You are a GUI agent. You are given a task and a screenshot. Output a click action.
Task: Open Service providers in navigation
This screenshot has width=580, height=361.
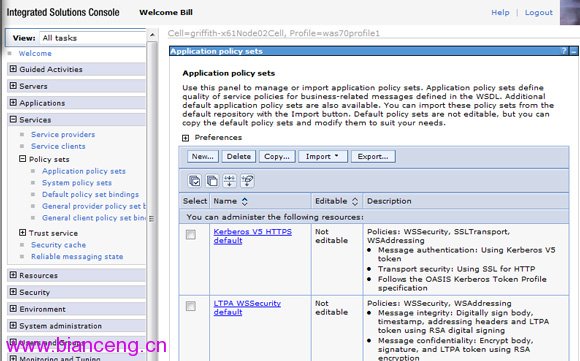63,134
